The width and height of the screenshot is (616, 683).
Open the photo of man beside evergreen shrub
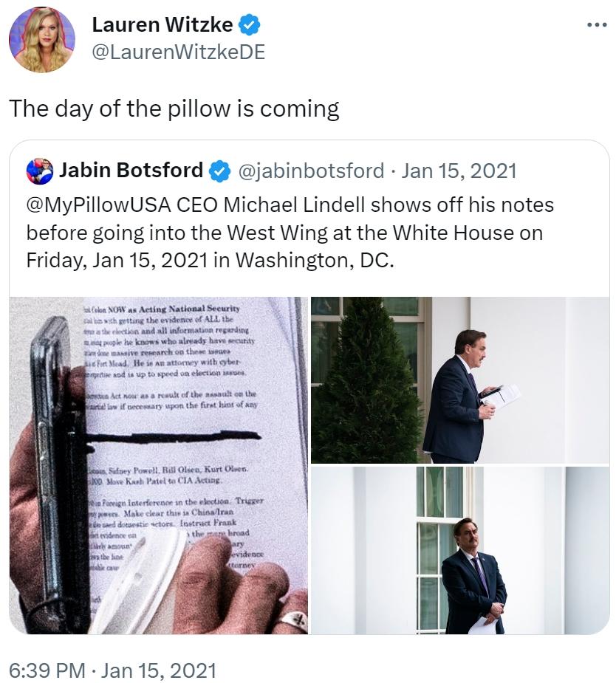[x=460, y=380]
